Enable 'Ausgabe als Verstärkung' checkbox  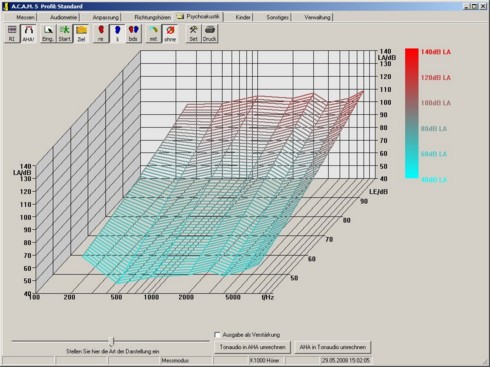[218, 335]
